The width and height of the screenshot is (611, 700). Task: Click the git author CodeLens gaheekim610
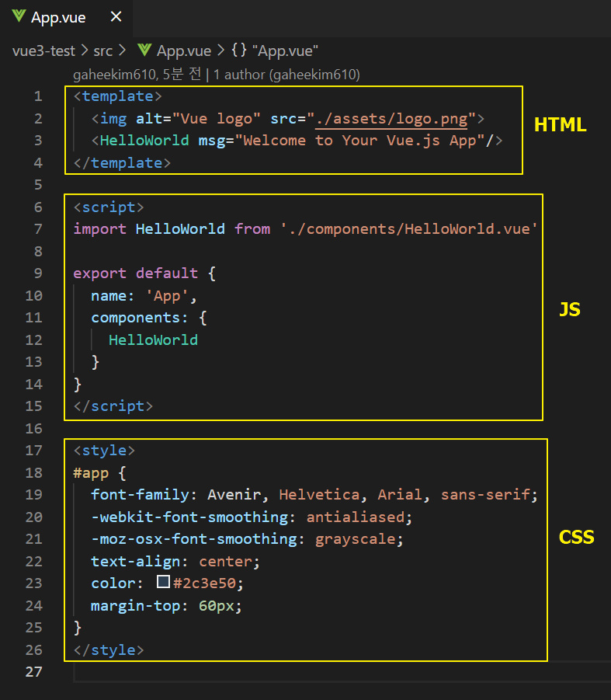[x=217, y=75]
